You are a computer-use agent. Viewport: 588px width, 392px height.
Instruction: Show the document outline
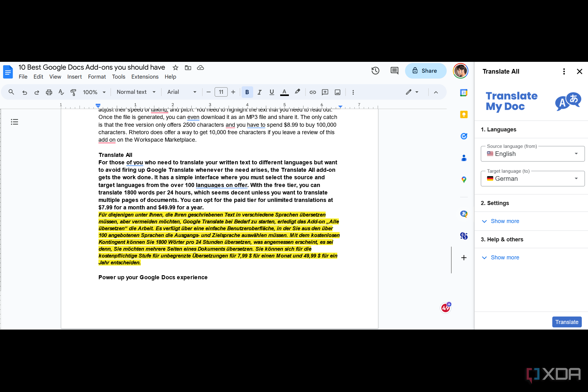pyautogui.click(x=15, y=122)
